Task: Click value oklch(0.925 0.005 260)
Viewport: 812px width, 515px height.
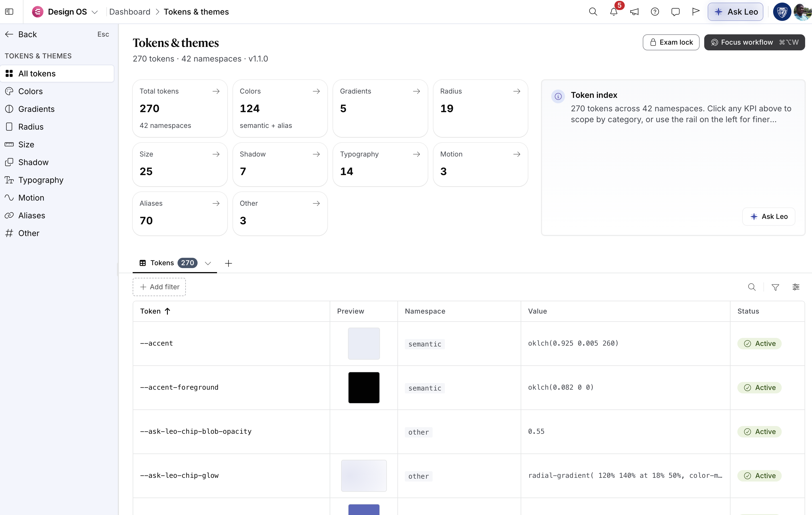Action: pos(573,343)
